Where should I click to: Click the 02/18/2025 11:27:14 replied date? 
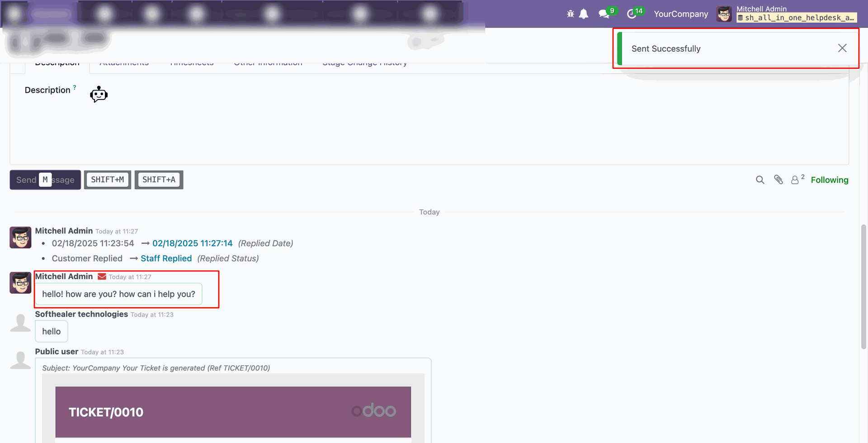pyautogui.click(x=193, y=243)
